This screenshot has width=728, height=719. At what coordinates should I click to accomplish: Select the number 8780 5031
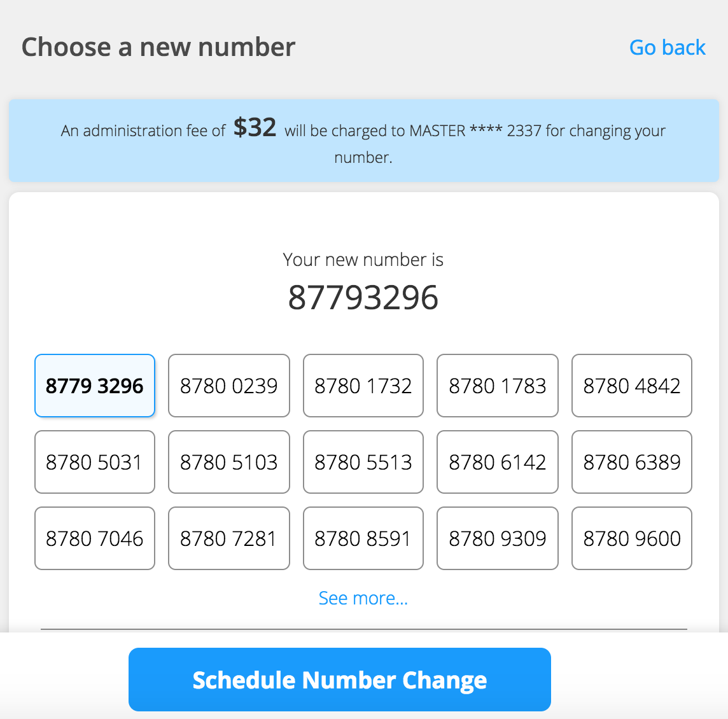[x=95, y=462]
